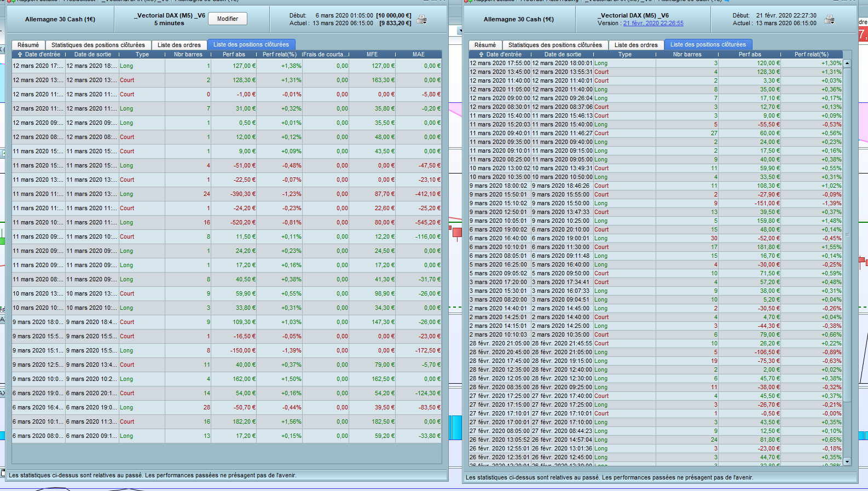Open the version link 21 févr. 2020 22:26:55

[653, 23]
